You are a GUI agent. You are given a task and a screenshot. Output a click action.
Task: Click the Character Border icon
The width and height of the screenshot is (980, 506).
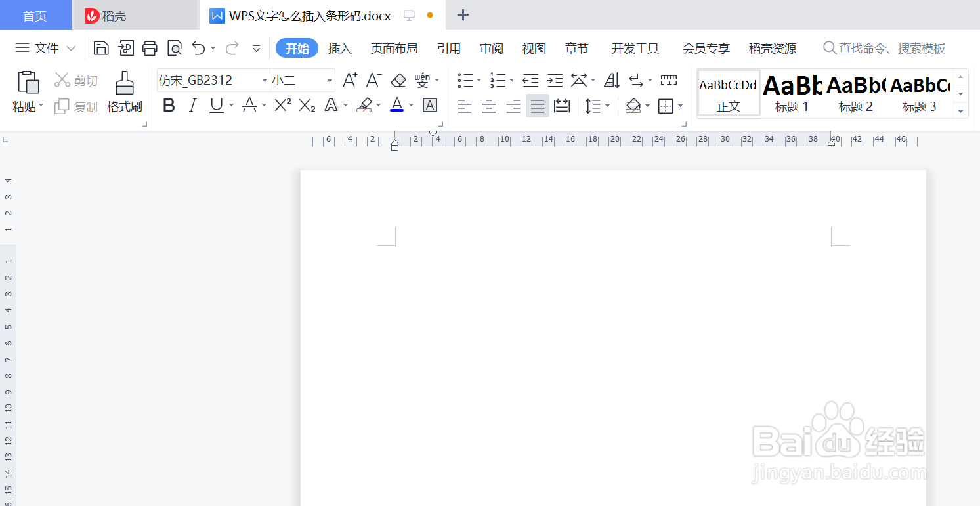pos(430,105)
